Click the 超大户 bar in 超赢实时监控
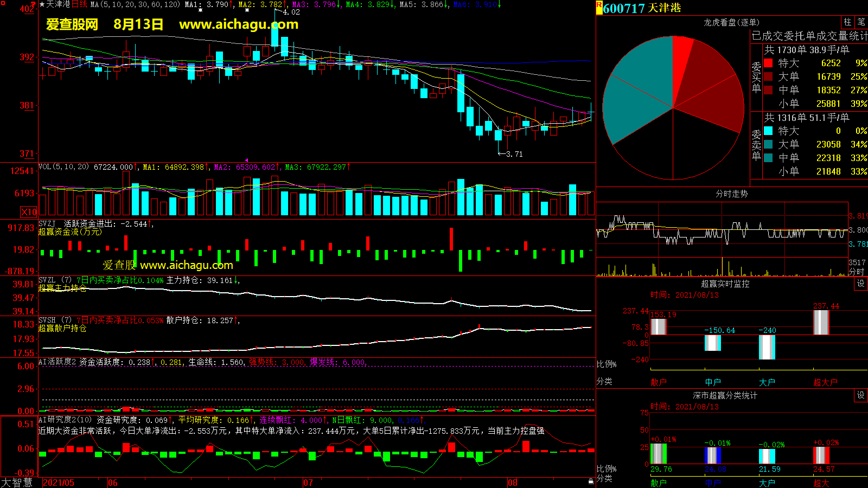The height and width of the screenshot is (488, 868). coord(821,322)
